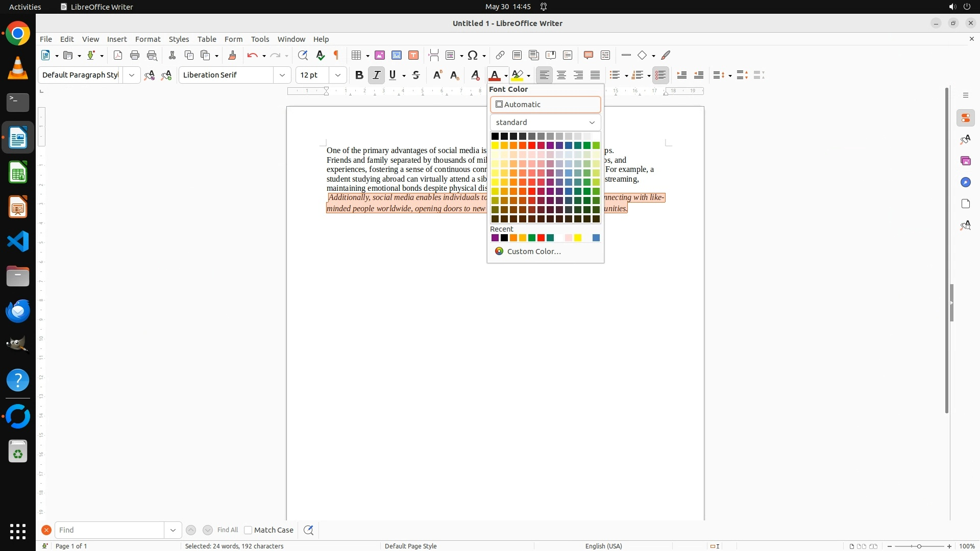Click the Insert Image toolbar icon

(x=380, y=55)
